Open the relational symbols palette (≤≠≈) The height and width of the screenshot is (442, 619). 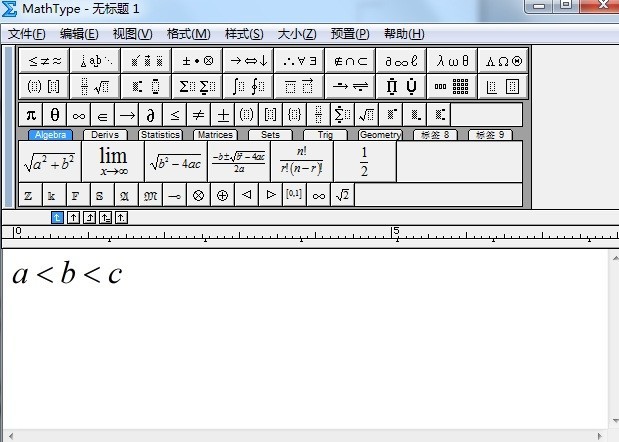pos(44,61)
